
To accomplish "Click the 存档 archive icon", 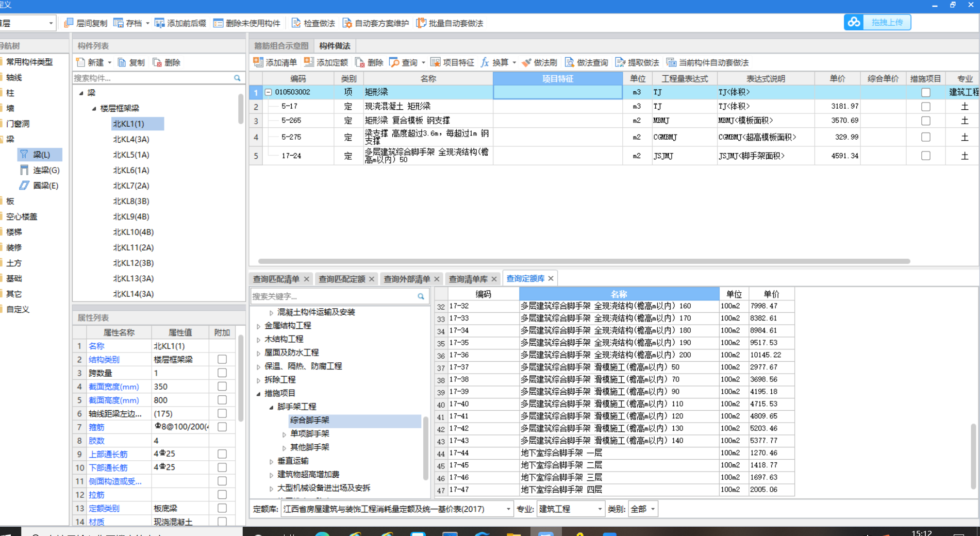I will tap(119, 23).
